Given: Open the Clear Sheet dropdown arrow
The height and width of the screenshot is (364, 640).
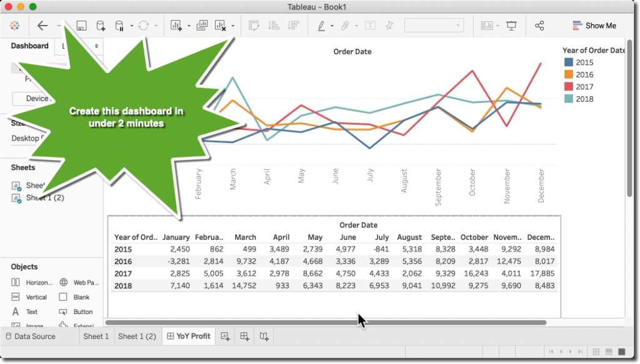Looking at the screenshot, I should pyautogui.click(x=232, y=26).
